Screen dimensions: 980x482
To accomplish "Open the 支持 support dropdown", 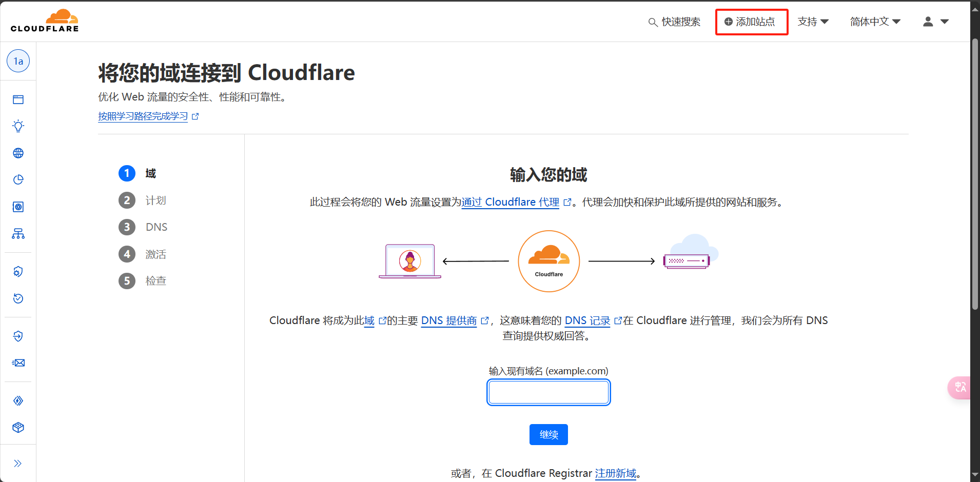I will point(813,22).
